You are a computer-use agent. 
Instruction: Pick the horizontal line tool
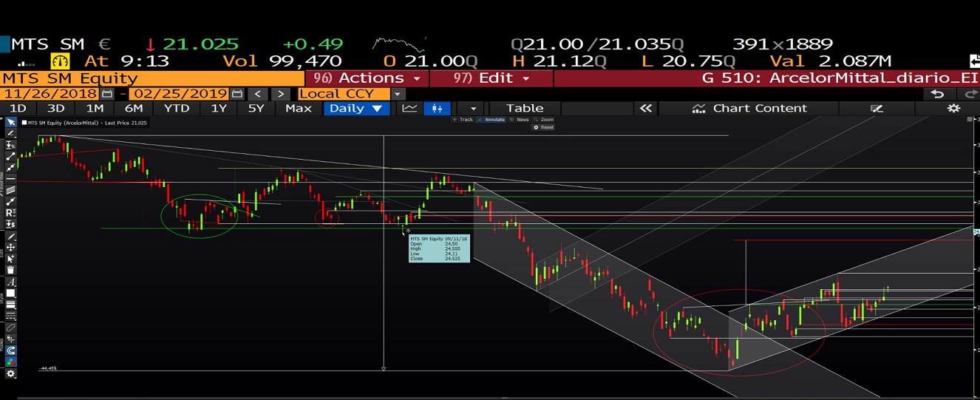point(10,179)
